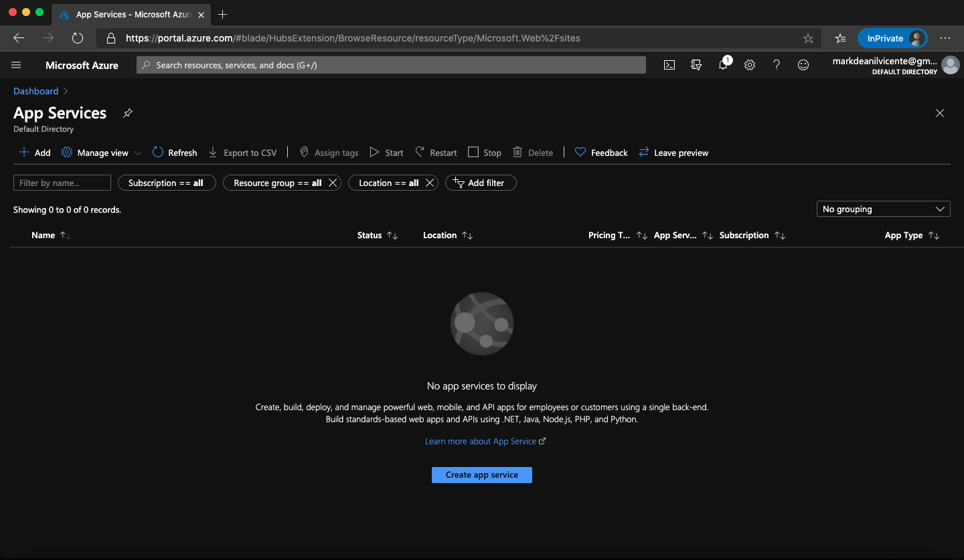
Task: Open the Directory and subscription filter icon
Action: pos(696,65)
